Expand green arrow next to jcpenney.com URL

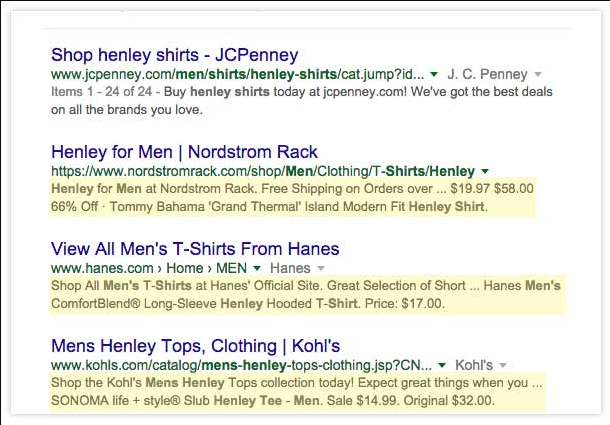[x=434, y=74]
